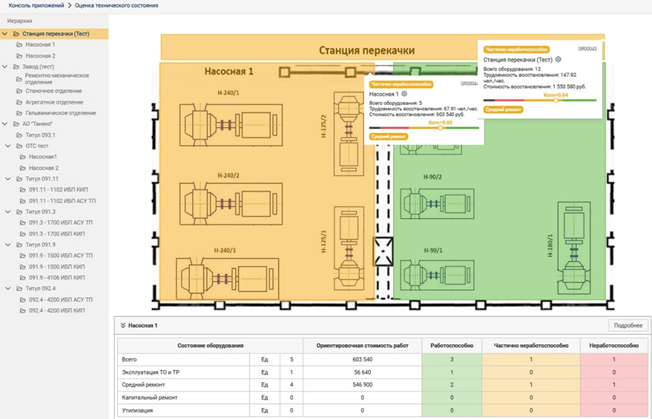Screen dimensions: 652x419
Task: Collapse the Титул 092.4 tree node
Action: click(x=8, y=288)
